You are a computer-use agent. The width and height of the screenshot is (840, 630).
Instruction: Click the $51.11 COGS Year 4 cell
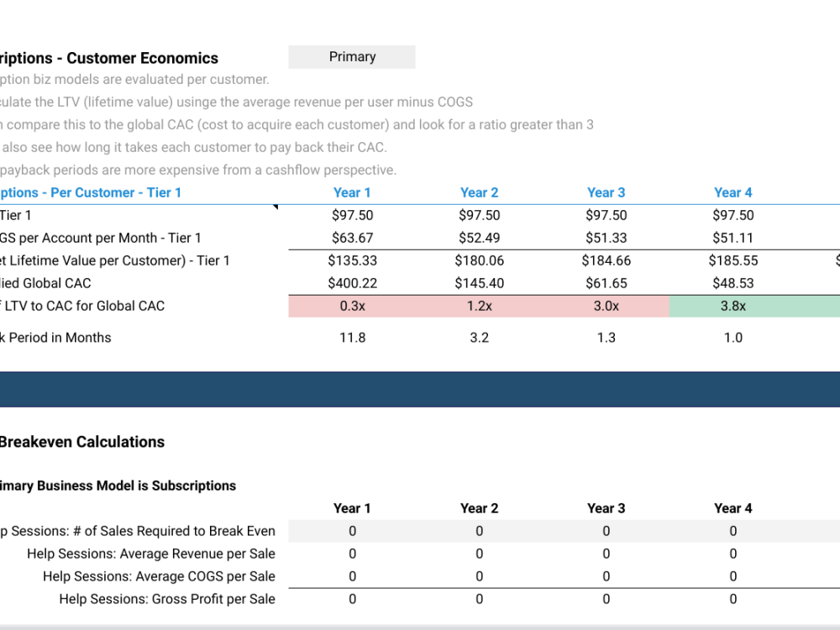click(732, 238)
